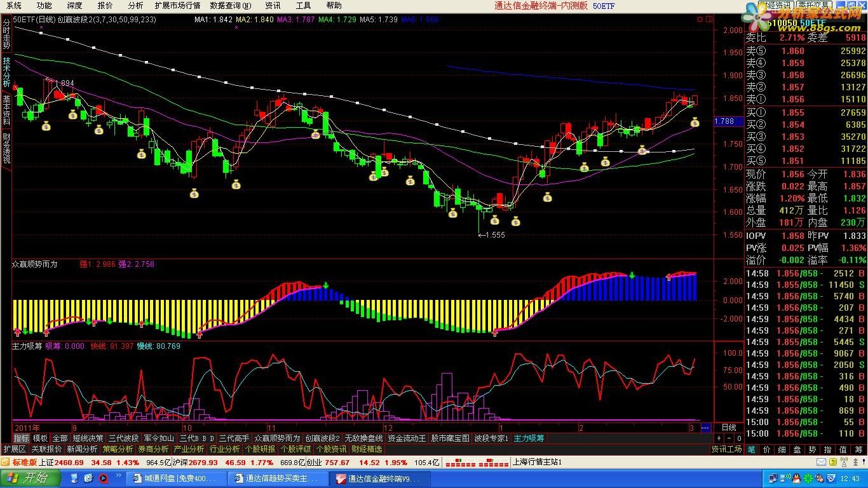Open the 帮助 menu
The height and width of the screenshot is (488, 868).
(334, 6)
